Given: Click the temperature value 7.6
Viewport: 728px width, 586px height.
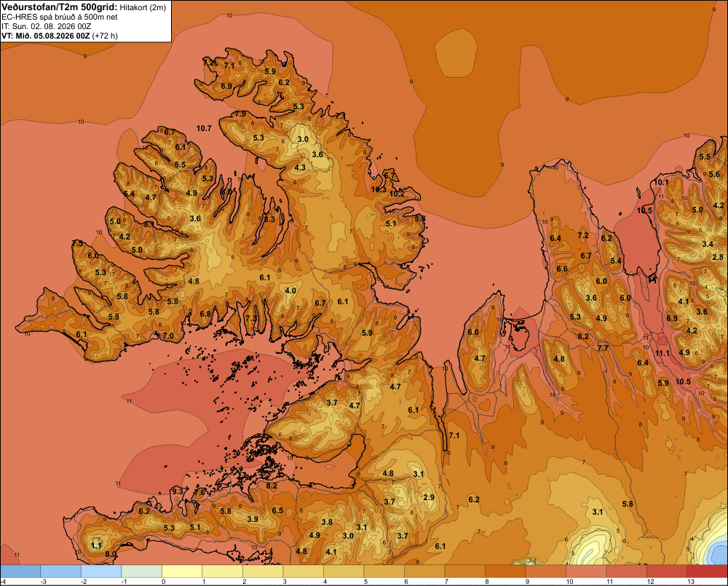Looking at the screenshot, I should tap(199, 492).
